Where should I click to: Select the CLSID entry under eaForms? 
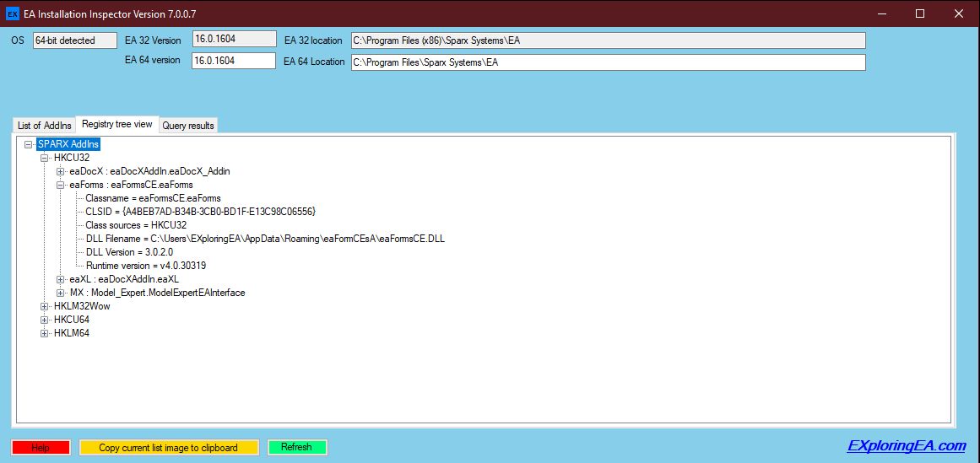click(200, 212)
